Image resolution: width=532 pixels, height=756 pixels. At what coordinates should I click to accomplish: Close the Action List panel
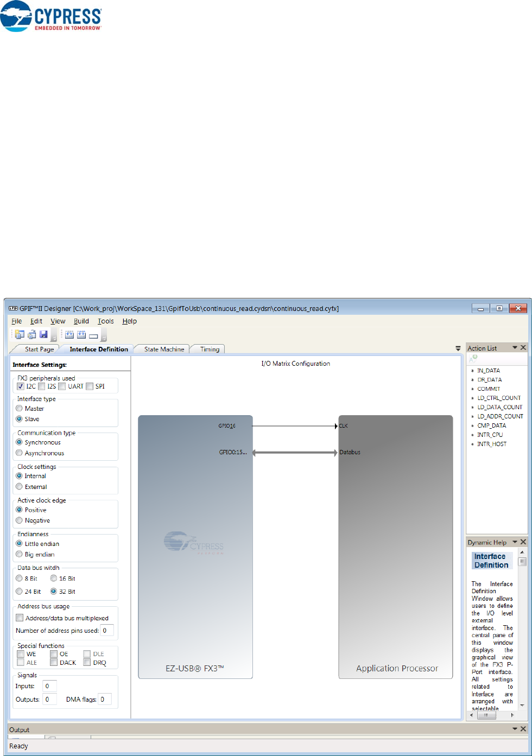[x=523, y=348]
